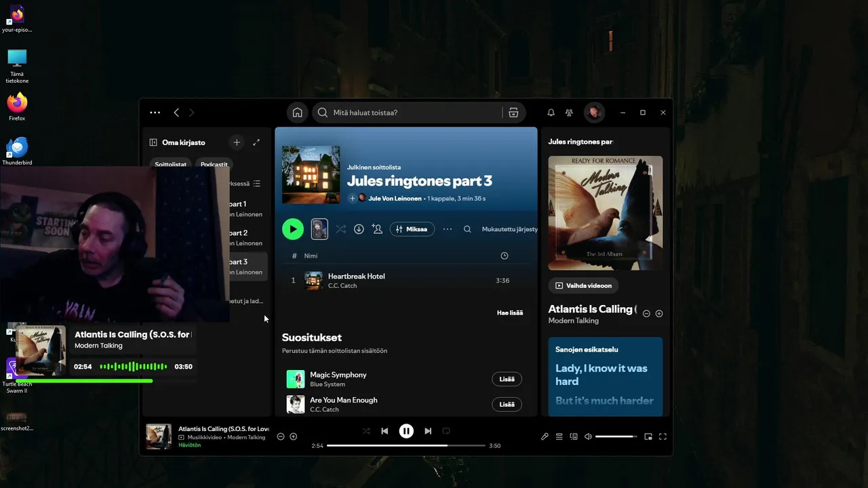Hide now-playing song with minus in player bar

(281, 436)
